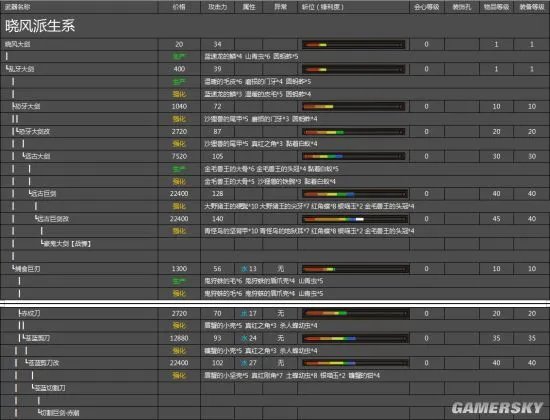Screen dimensions: 550x420
Task: Click the attack value 56
Action: pyautogui.click(x=217, y=269)
